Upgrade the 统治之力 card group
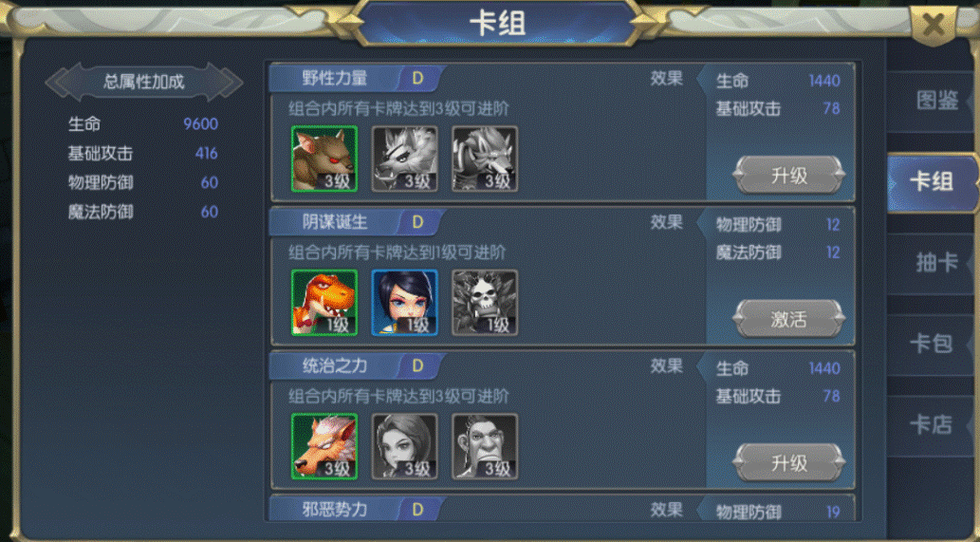 point(788,462)
